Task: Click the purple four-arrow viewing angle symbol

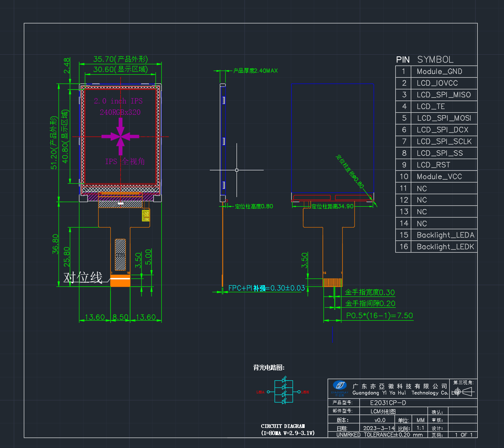Action: pyautogui.click(x=120, y=136)
